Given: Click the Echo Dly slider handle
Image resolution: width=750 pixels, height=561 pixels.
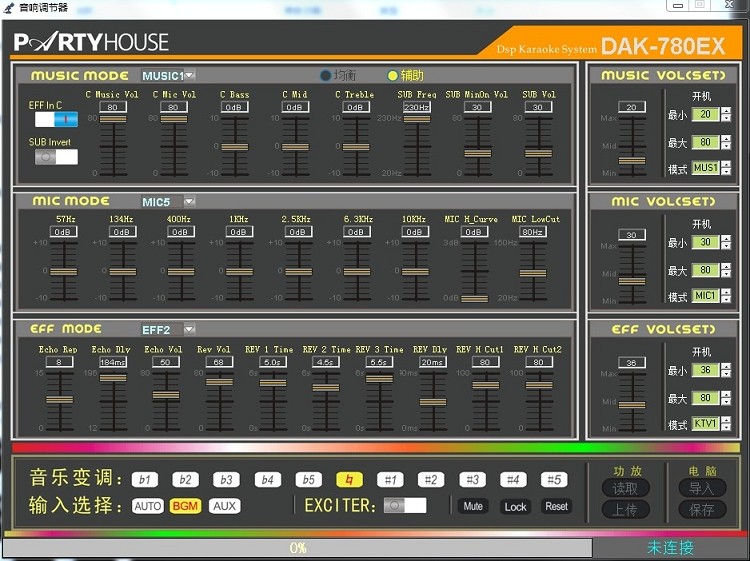Looking at the screenshot, I should click(113, 378).
